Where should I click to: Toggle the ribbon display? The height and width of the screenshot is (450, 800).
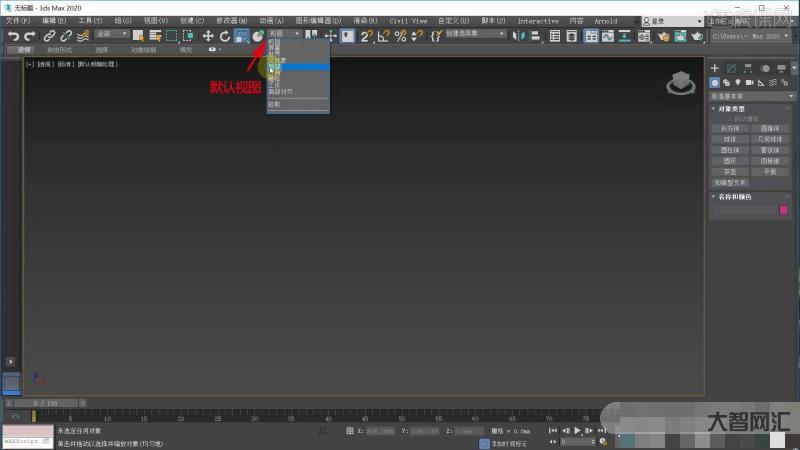[x=591, y=36]
